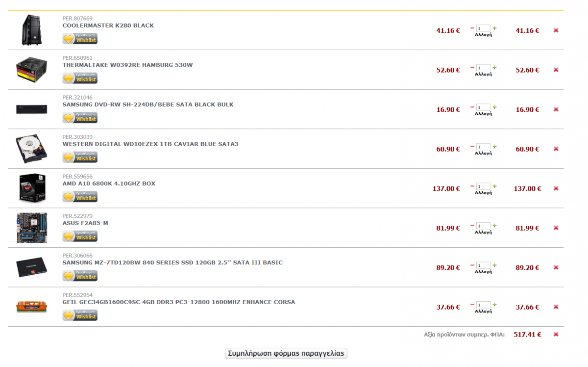Open the Coolermaster K280 case thumbnail
This screenshot has height=367, width=588.
[x=32, y=30]
